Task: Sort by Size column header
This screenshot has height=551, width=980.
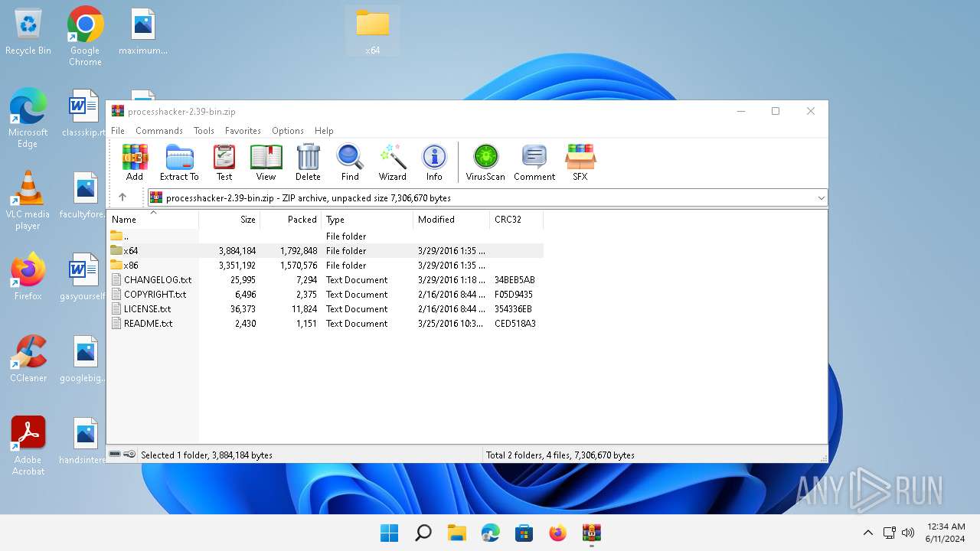Action: tap(230, 220)
